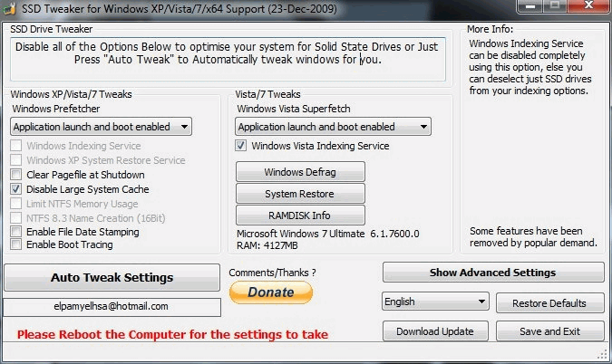Run Auto Tweak Settings
This screenshot has height=364, width=612.
[112, 277]
